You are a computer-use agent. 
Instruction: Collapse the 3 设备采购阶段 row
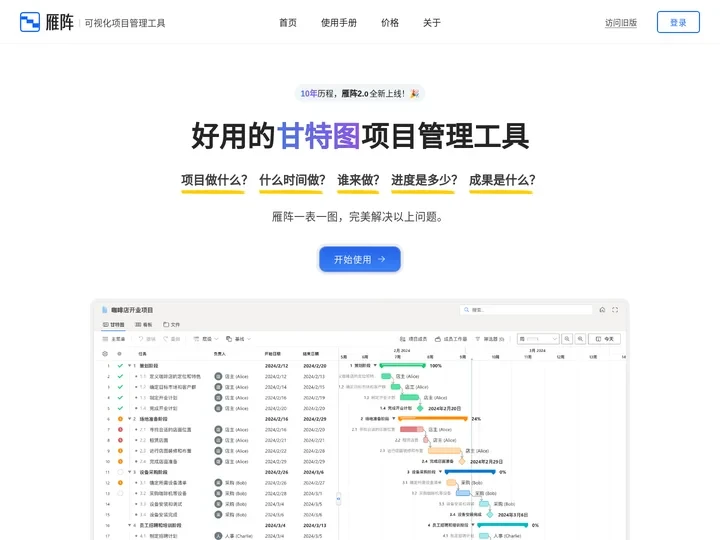point(129,472)
